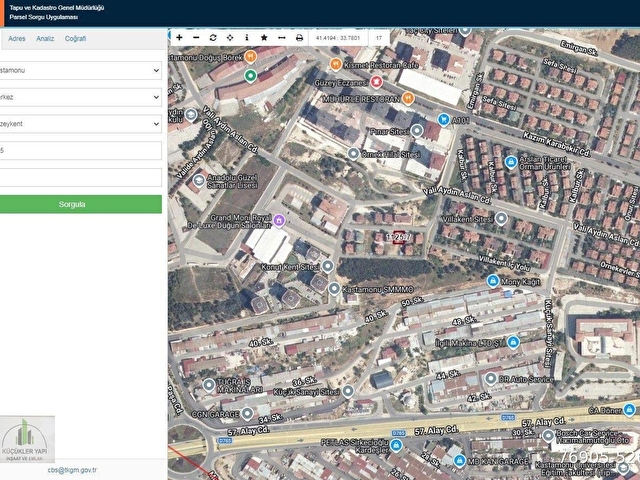Click the PETLAS Sirkecioğlu Kardeşler marker
This screenshot has height=480, width=640.
coord(395,445)
